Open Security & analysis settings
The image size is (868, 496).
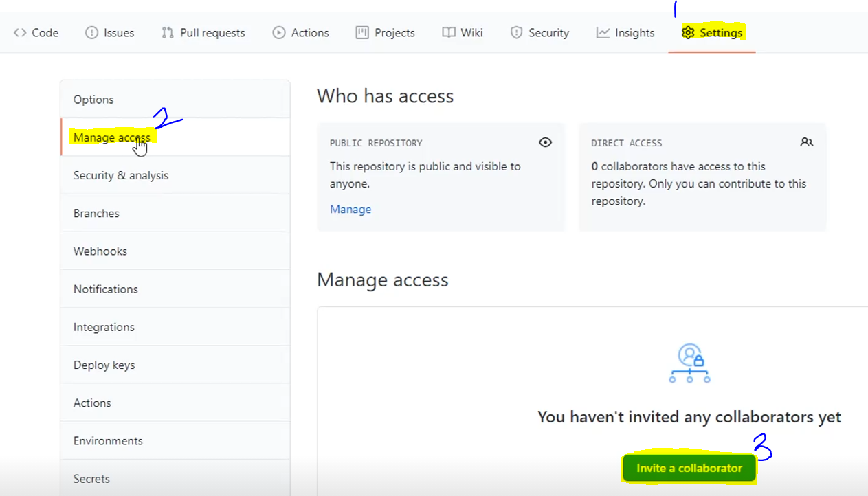pos(175,175)
